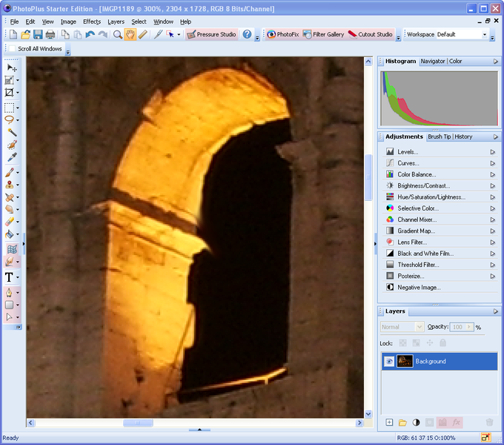Expand the Levels adjustment arrow
The image size is (504, 445).
click(x=493, y=152)
